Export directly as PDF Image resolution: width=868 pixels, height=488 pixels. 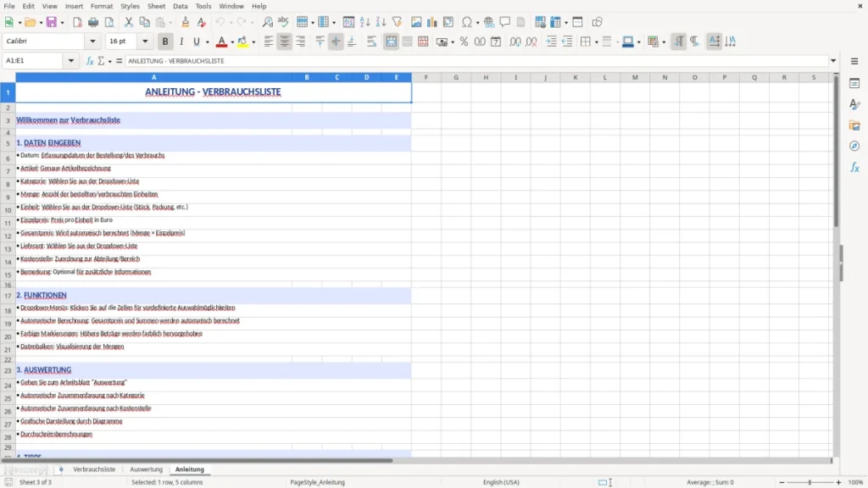click(x=77, y=22)
